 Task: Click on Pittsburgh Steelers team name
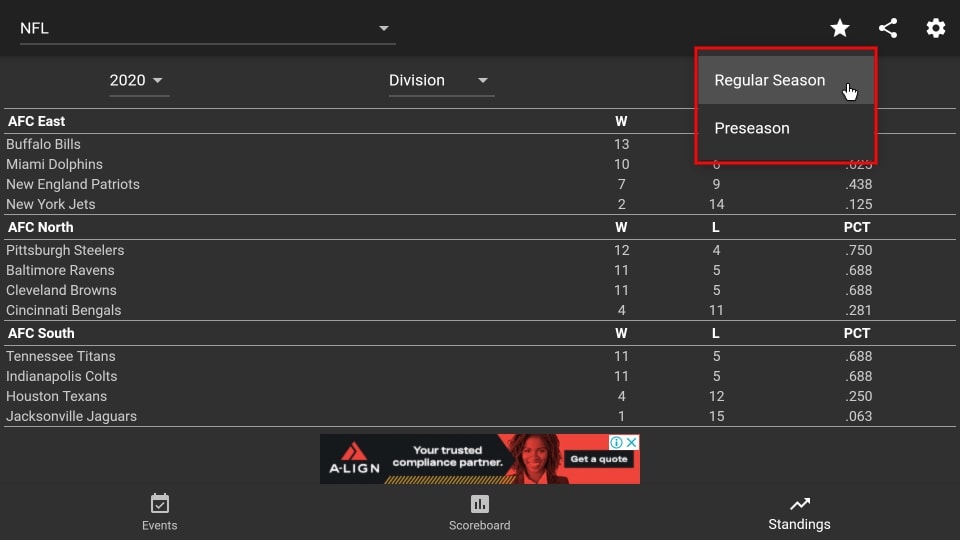[65, 250]
